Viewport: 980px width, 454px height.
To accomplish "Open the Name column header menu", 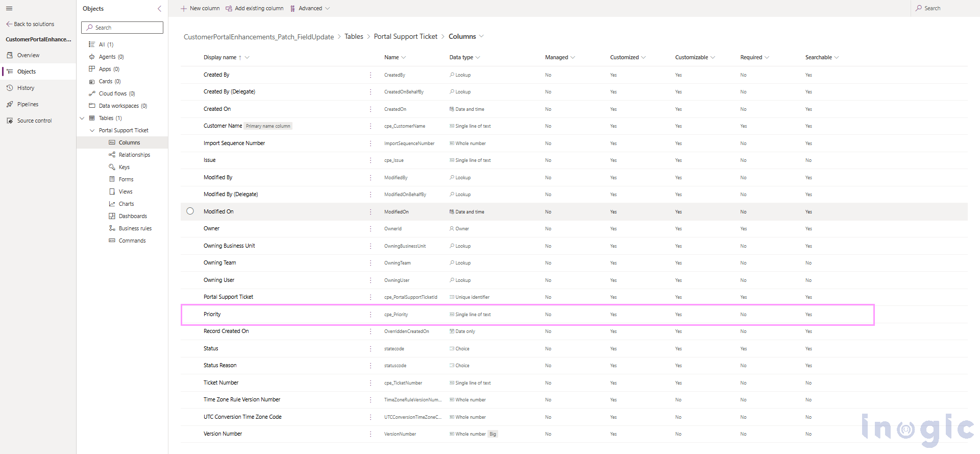I will coord(395,57).
